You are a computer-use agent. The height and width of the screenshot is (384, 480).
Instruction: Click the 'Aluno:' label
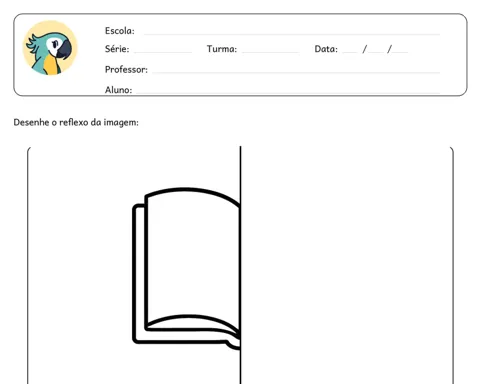[x=118, y=90]
